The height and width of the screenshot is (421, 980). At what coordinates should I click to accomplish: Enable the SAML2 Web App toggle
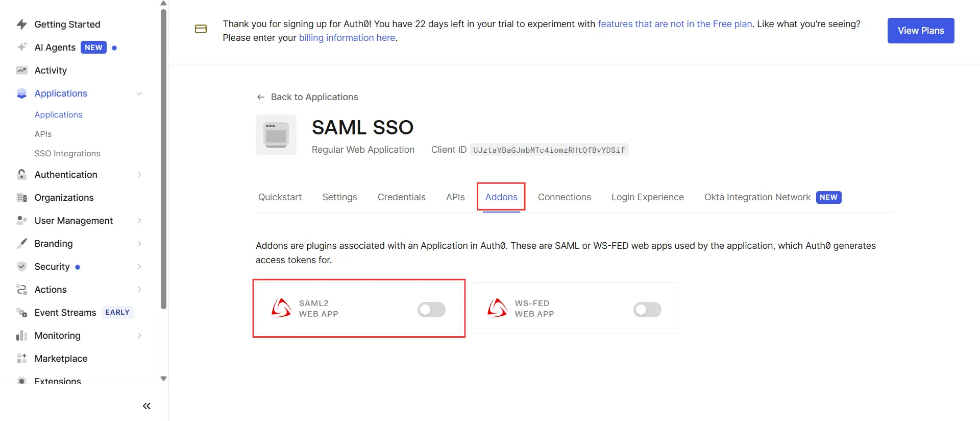tap(431, 309)
